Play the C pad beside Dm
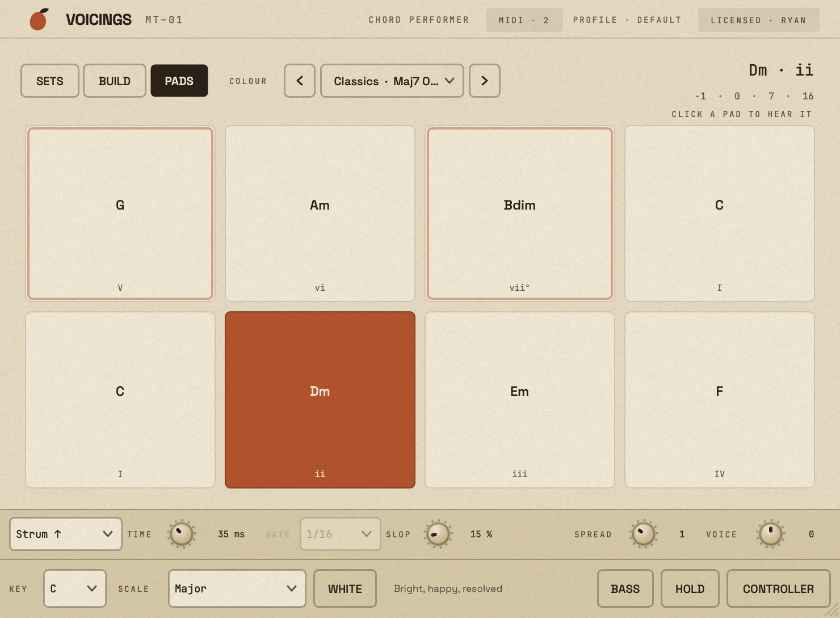 click(x=120, y=400)
